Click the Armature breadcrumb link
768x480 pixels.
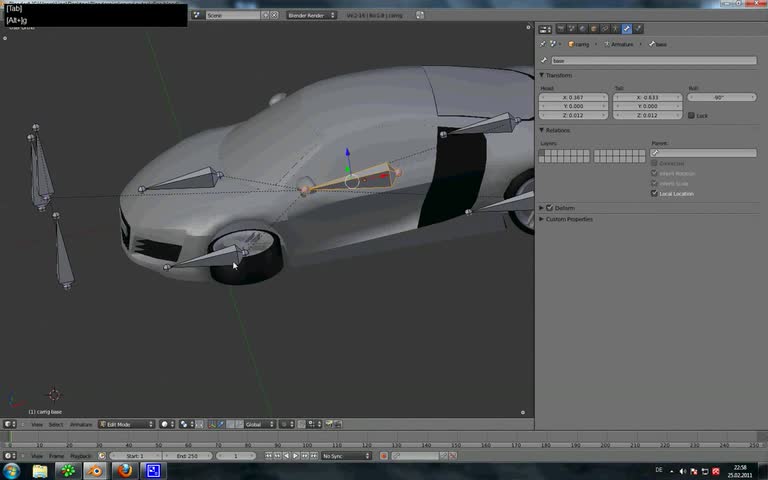[620, 44]
